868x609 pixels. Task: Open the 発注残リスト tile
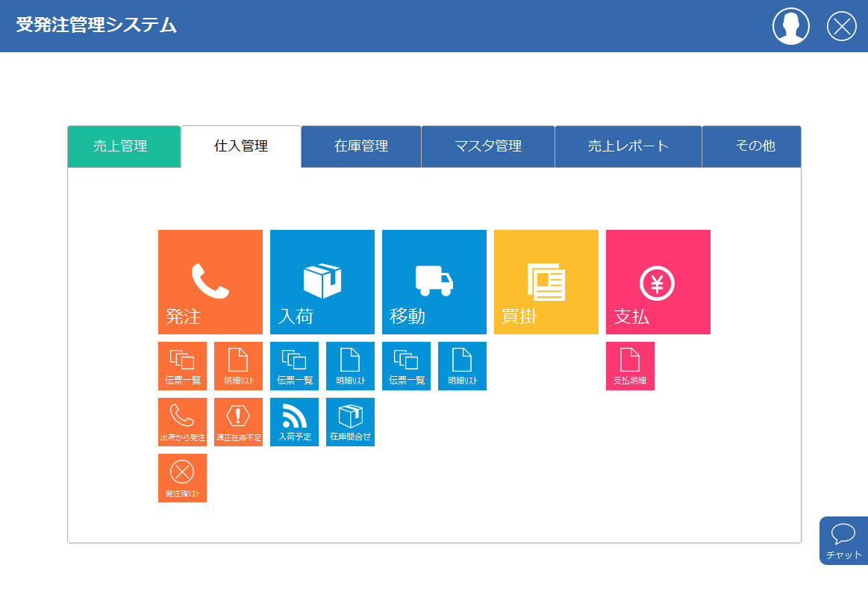tap(183, 478)
